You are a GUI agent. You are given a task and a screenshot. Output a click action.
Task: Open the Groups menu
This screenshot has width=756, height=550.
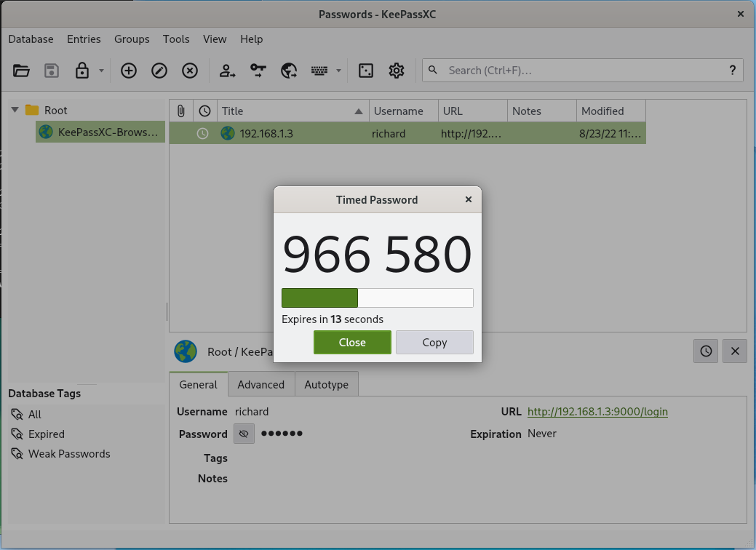tap(132, 39)
